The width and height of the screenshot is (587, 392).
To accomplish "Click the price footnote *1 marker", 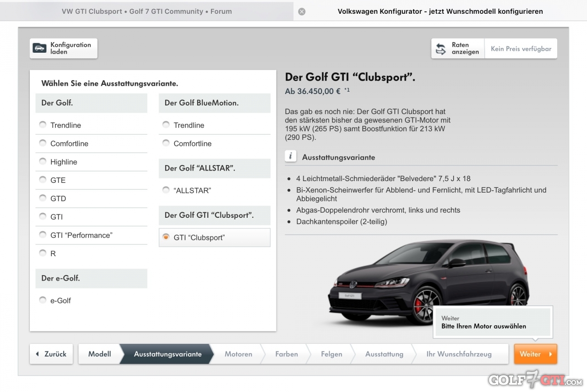I will click(347, 90).
